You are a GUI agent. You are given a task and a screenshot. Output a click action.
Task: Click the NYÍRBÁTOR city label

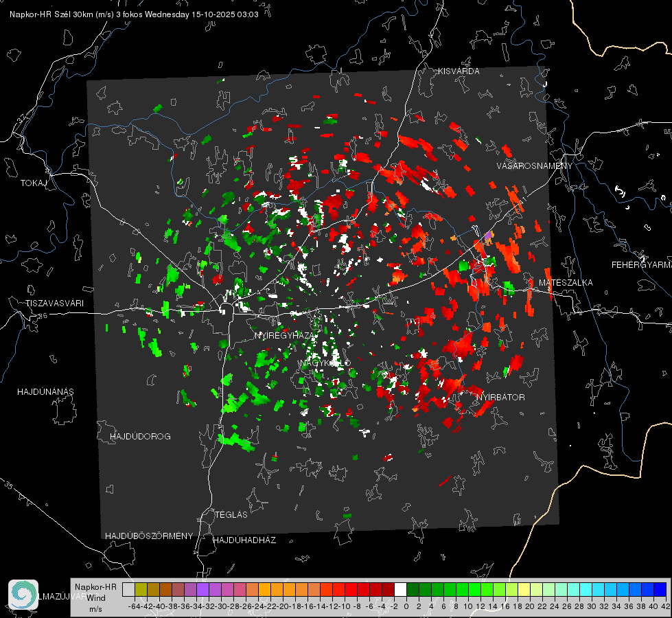(x=500, y=398)
